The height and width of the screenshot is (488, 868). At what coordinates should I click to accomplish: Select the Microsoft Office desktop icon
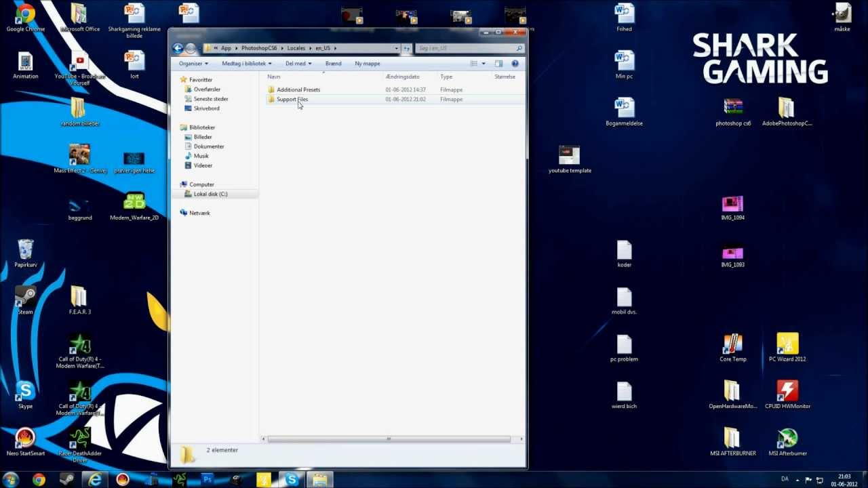[79, 18]
